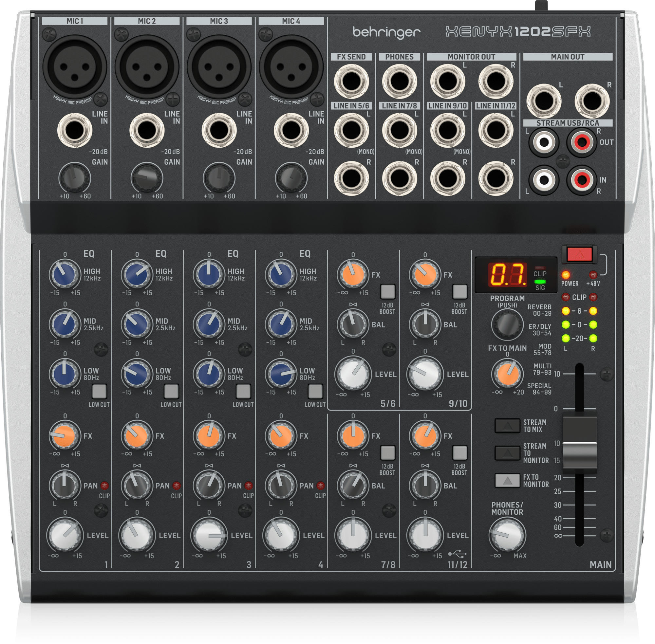
Task: Click the PHONES output jack
Action: [x=399, y=81]
